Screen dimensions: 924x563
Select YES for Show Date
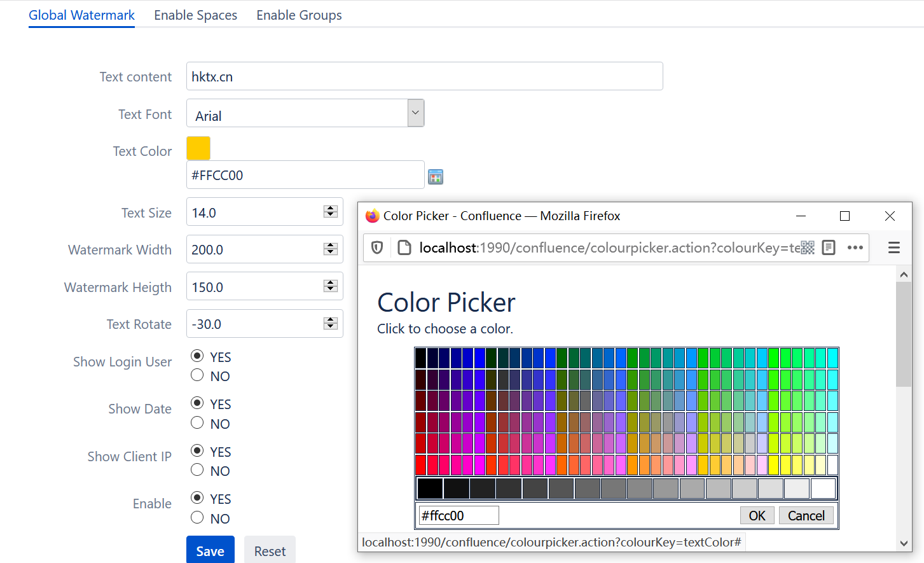tap(197, 403)
